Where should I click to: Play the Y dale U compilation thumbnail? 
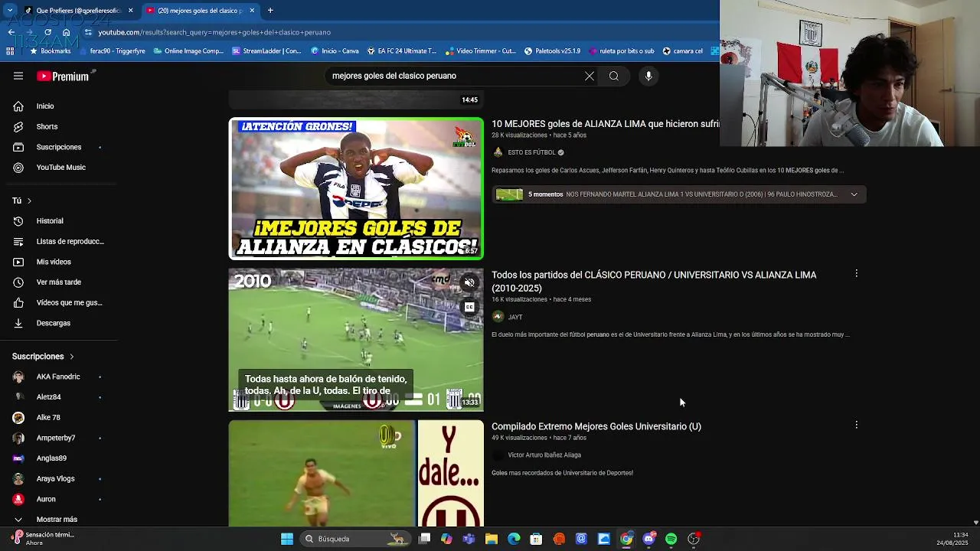[x=356, y=473]
